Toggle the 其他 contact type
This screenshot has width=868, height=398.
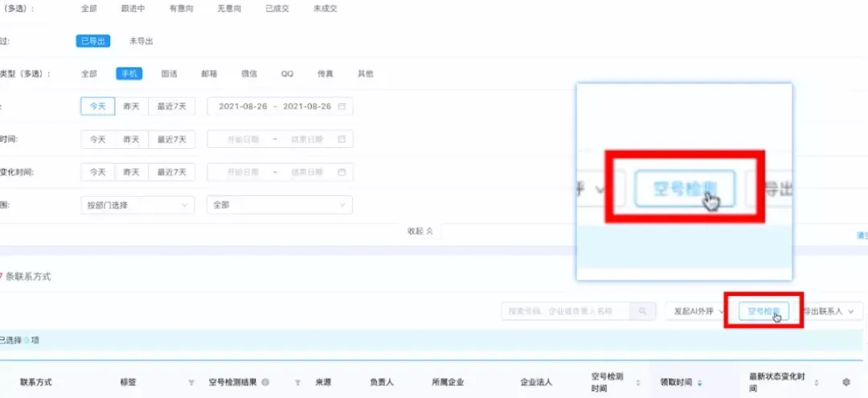pyautogui.click(x=366, y=74)
